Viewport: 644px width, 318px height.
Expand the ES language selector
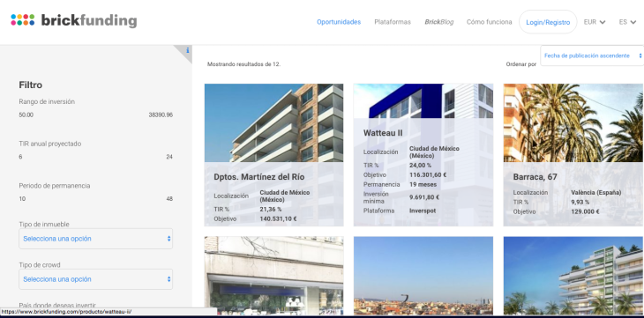[x=627, y=22]
